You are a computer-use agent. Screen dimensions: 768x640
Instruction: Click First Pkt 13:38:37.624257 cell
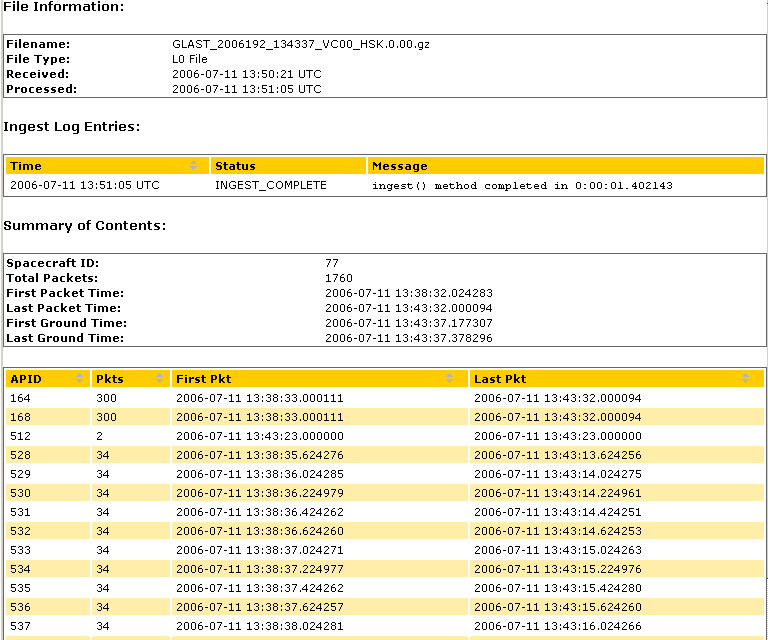260,607
